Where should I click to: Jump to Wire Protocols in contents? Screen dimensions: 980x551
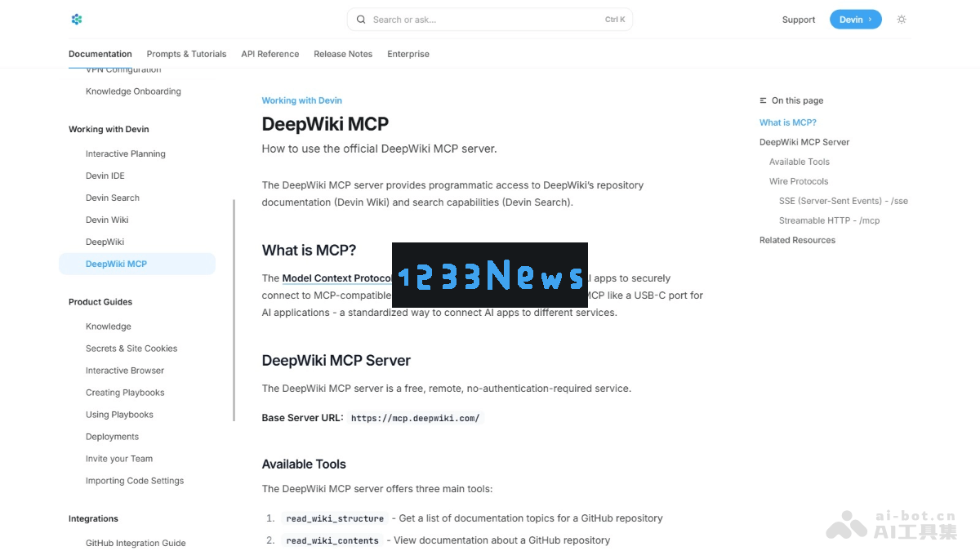(x=799, y=181)
